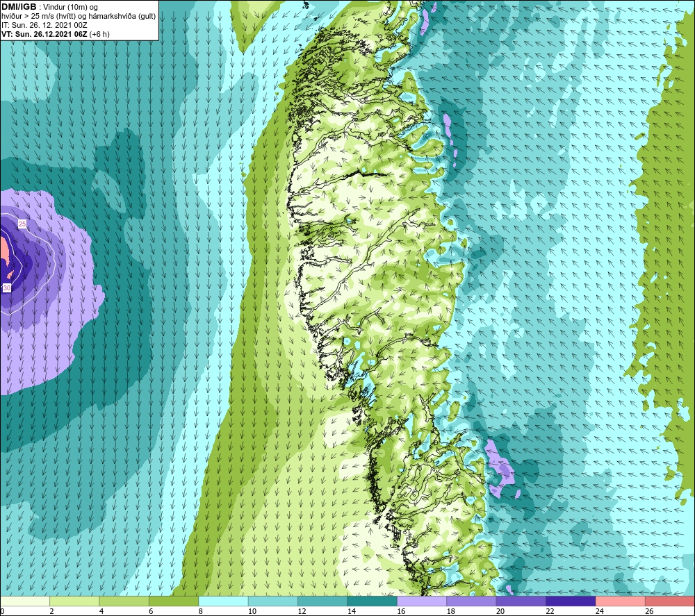
Task: Click the legend scale value '10'
Action: click(252, 612)
